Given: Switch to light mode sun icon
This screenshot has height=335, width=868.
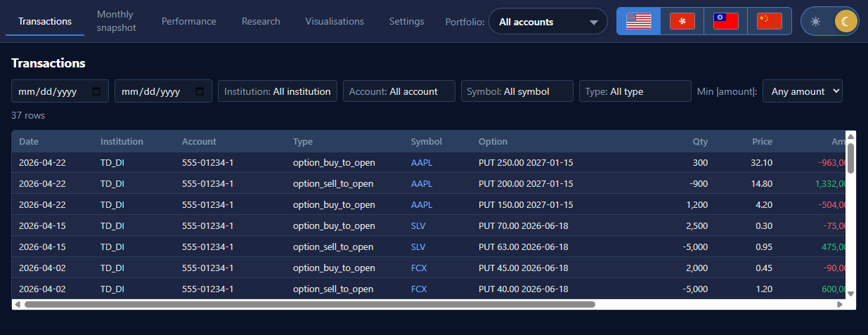Looking at the screenshot, I should 815,21.
